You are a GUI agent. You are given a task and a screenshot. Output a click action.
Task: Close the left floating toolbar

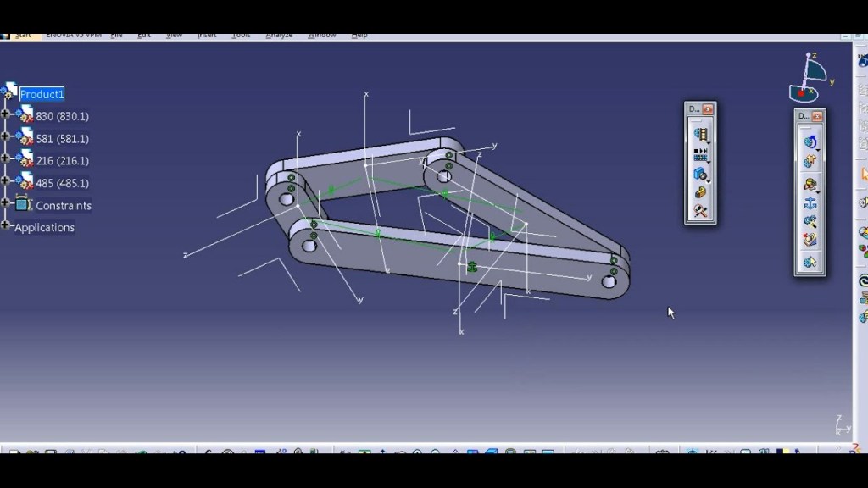(x=709, y=109)
